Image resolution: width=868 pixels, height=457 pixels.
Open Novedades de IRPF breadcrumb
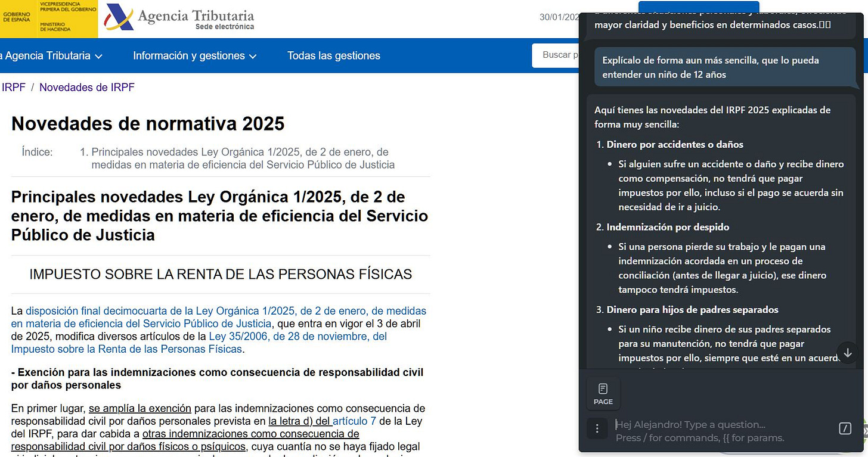click(x=87, y=88)
